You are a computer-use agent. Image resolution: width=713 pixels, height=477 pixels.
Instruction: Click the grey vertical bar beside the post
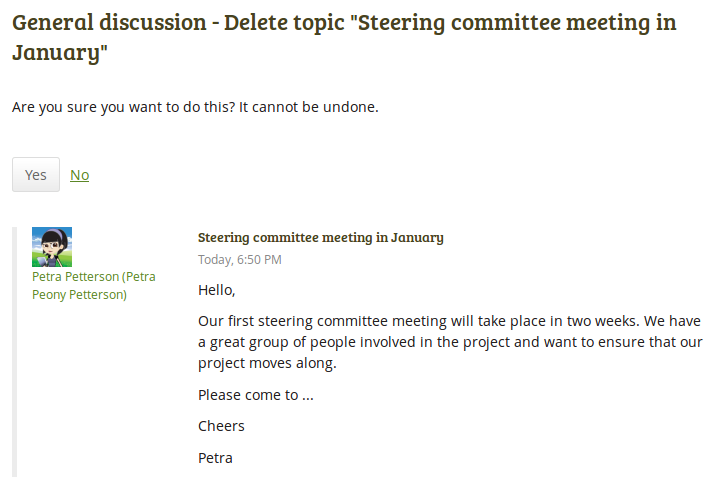point(15,352)
